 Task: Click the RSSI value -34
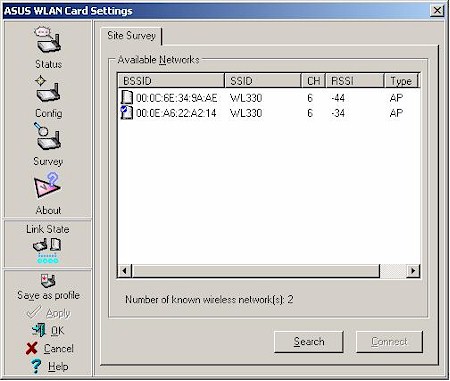tap(338, 113)
